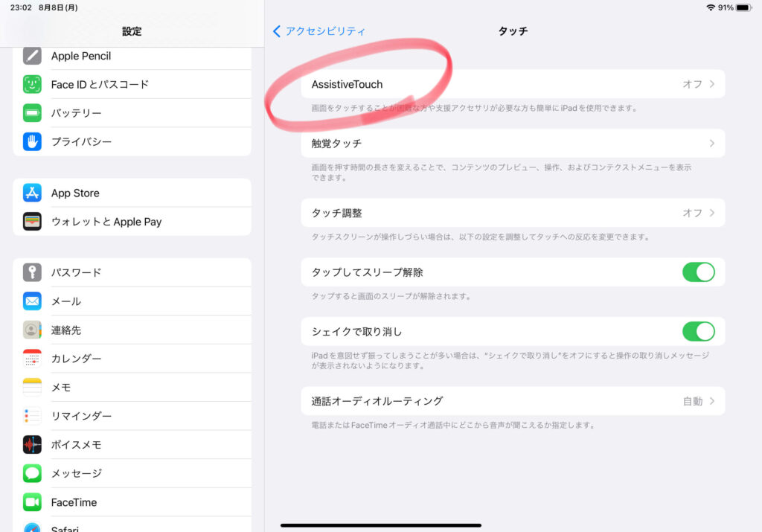Disable the シェイクで取り消し switch
The image size is (762, 532).
click(x=698, y=331)
